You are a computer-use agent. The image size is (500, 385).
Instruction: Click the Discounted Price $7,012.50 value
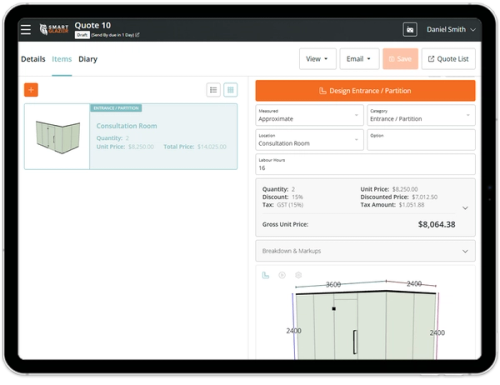(425, 197)
